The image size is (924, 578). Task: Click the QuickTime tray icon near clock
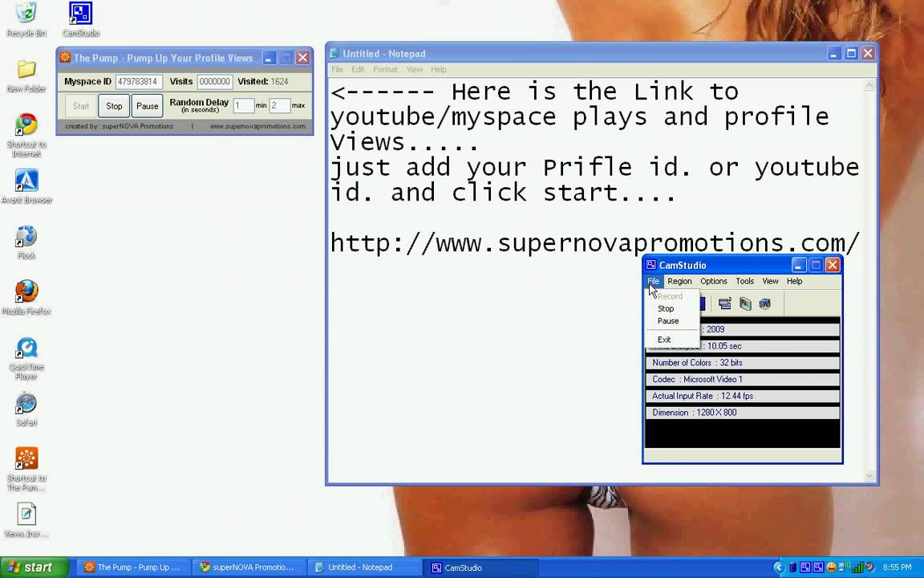[x=869, y=567]
